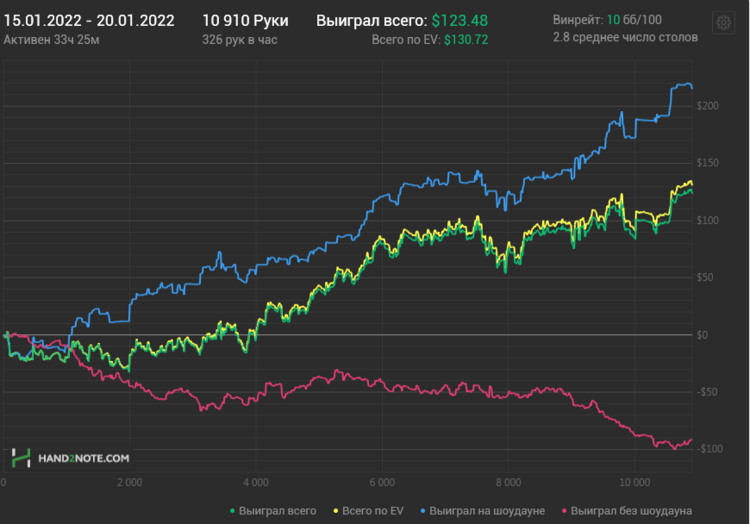Click the EV total value $130.72

point(466,40)
